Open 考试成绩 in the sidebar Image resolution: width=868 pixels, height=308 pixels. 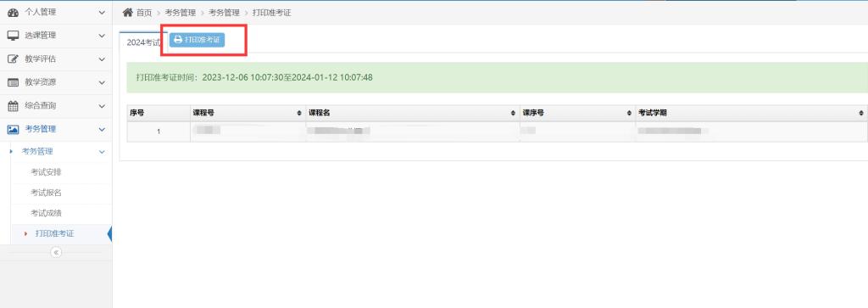pos(46,213)
